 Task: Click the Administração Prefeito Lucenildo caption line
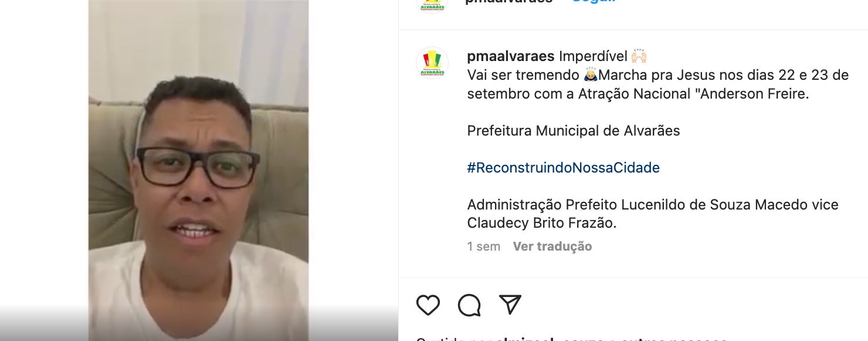point(653,205)
